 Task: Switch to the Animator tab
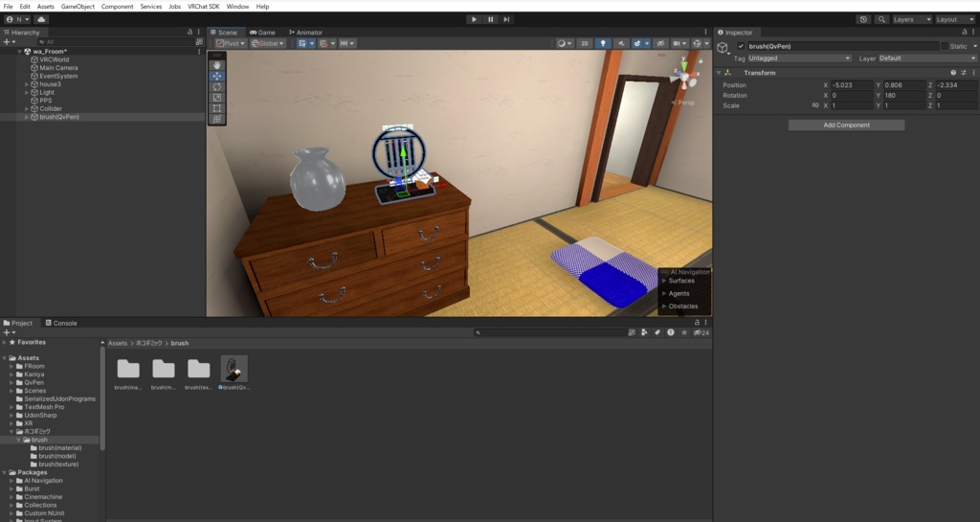[x=305, y=33]
